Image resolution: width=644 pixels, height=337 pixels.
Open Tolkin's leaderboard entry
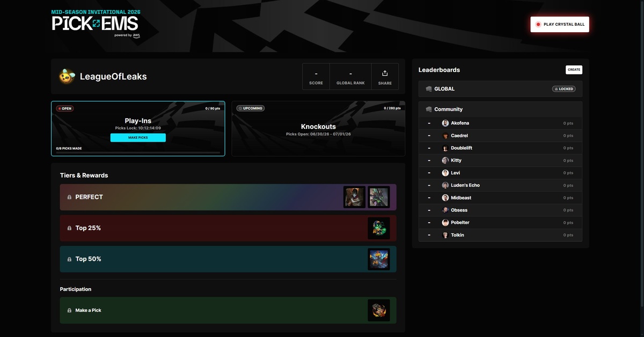point(500,235)
